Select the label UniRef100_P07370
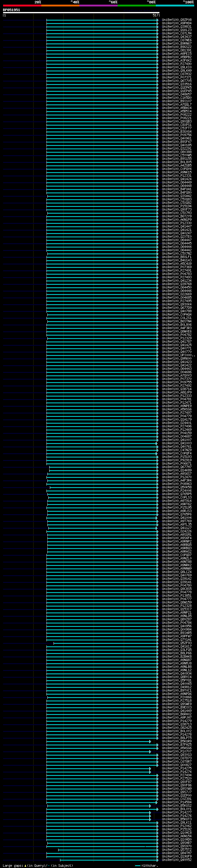Screen dimensions: 197x868 tap(177, 379)
